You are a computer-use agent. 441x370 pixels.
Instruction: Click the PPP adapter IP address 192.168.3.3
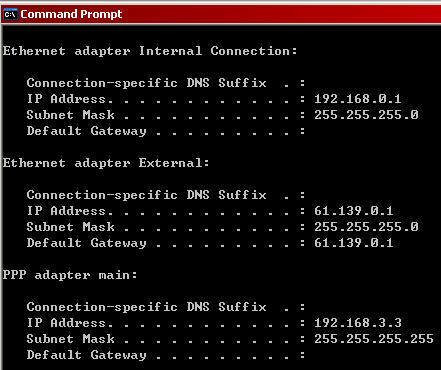coord(358,323)
